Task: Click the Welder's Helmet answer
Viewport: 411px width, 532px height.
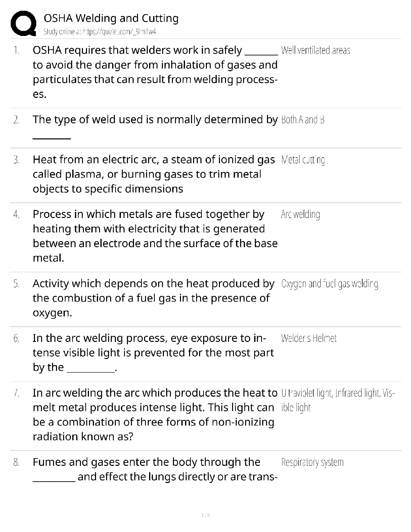Action: pos(309,338)
